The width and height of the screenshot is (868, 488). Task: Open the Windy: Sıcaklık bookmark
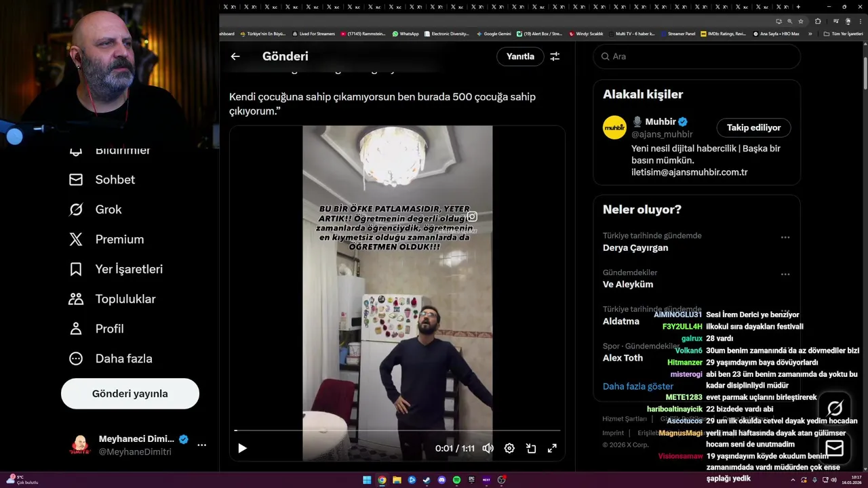tap(586, 33)
